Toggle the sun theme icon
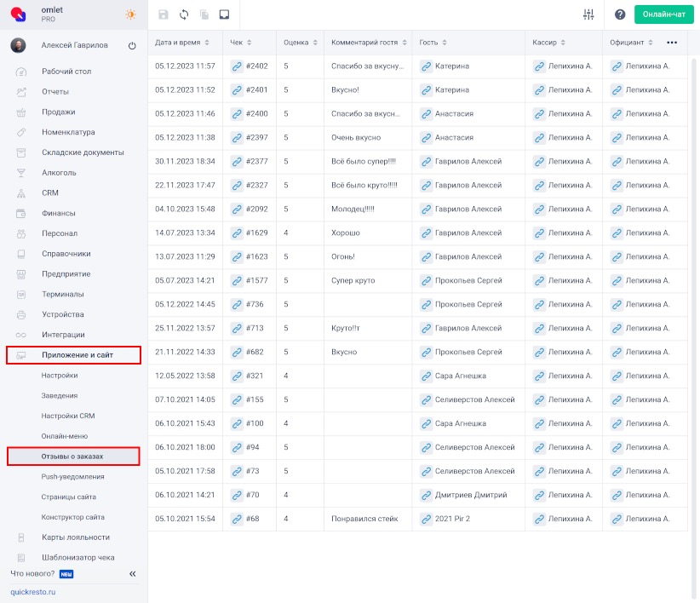 coord(130,14)
